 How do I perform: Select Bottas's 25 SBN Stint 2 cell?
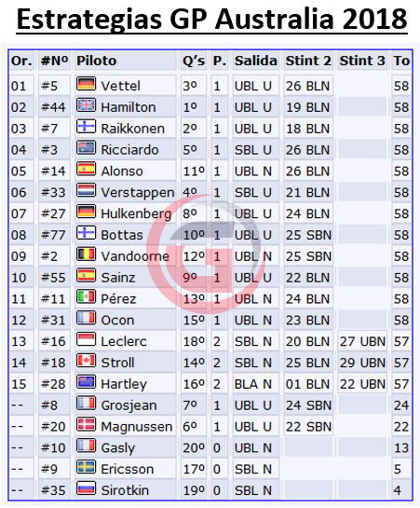point(308,235)
